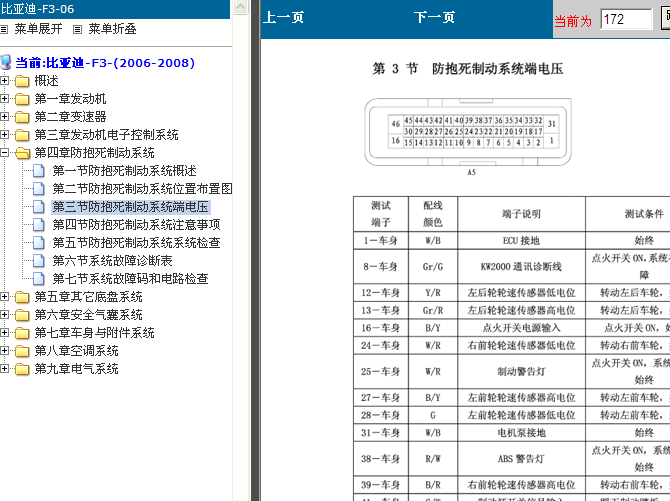This screenshot has width=670, height=501.
Task: Click the table cell '制动警告灯'
Action: point(521,371)
